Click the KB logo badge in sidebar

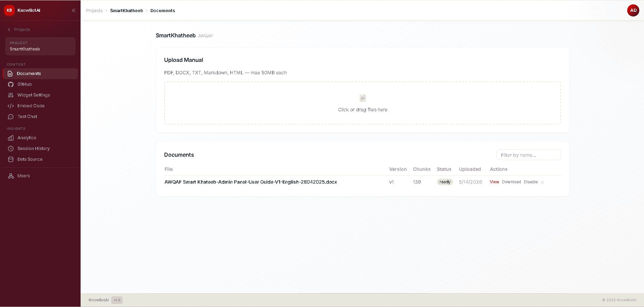point(9,10)
